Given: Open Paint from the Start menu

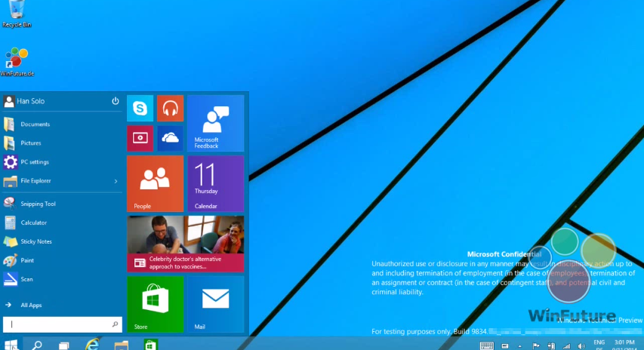Looking at the screenshot, I should [62, 260].
